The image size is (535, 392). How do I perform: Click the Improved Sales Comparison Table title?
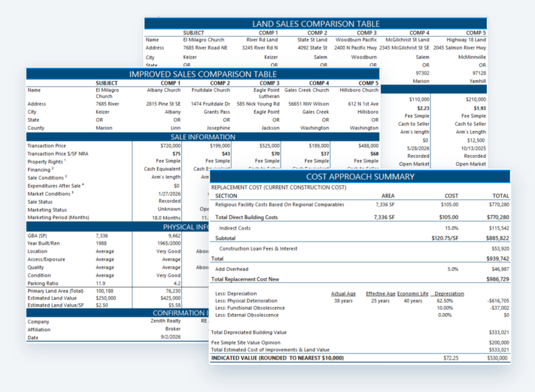pyautogui.click(x=203, y=74)
